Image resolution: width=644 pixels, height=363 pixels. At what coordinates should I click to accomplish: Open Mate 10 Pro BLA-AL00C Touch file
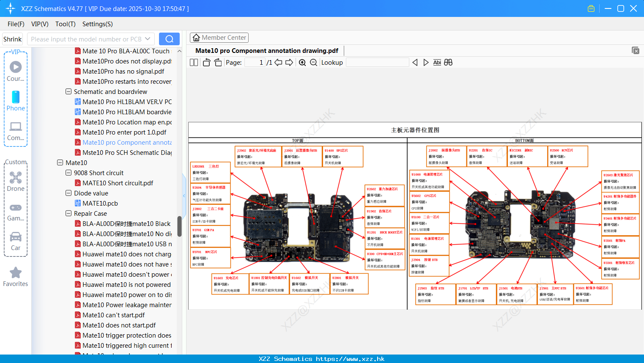tap(123, 51)
